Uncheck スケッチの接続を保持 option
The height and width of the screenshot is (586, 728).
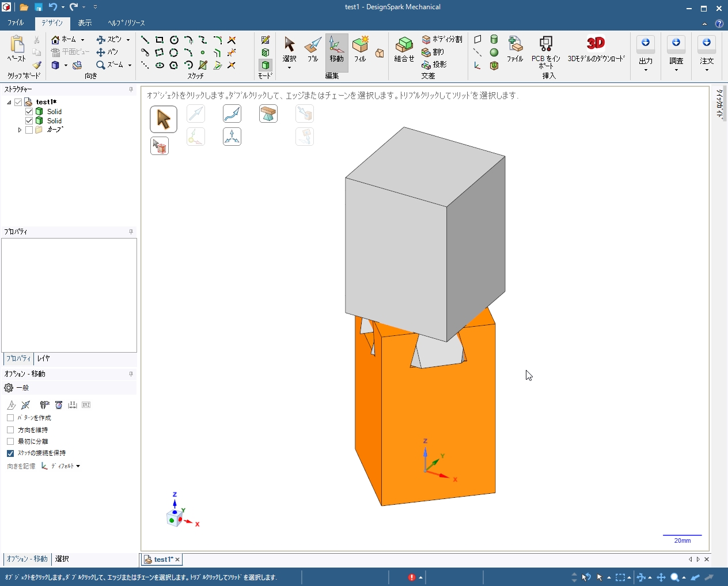click(10, 453)
